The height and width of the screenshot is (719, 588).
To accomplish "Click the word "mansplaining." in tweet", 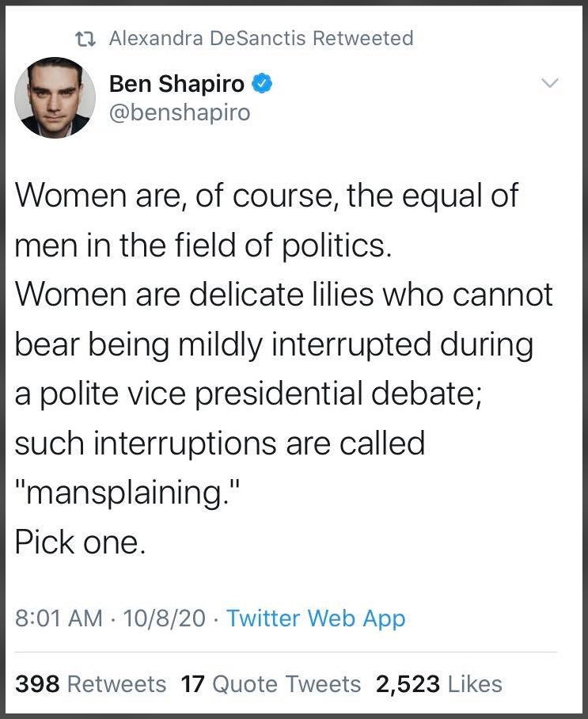I will (127, 493).
